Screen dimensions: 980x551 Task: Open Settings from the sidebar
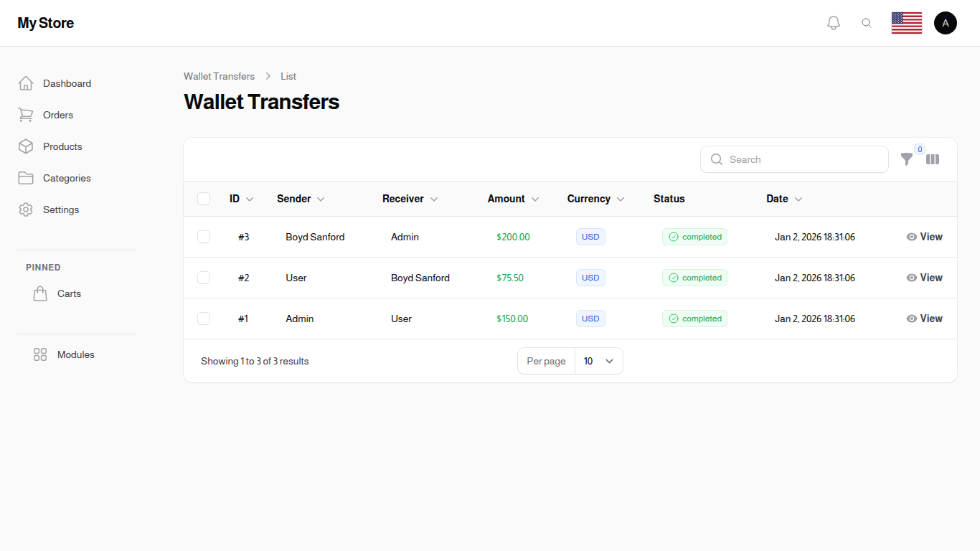61,209
